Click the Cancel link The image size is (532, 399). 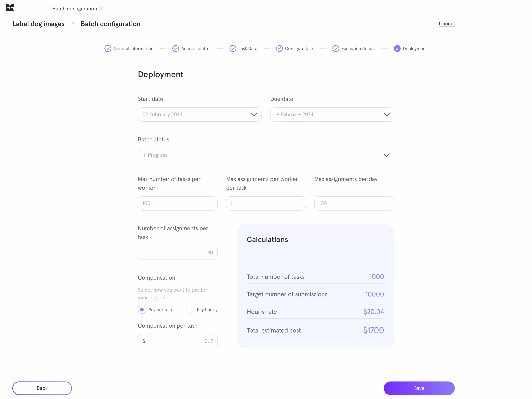point(447,24)
